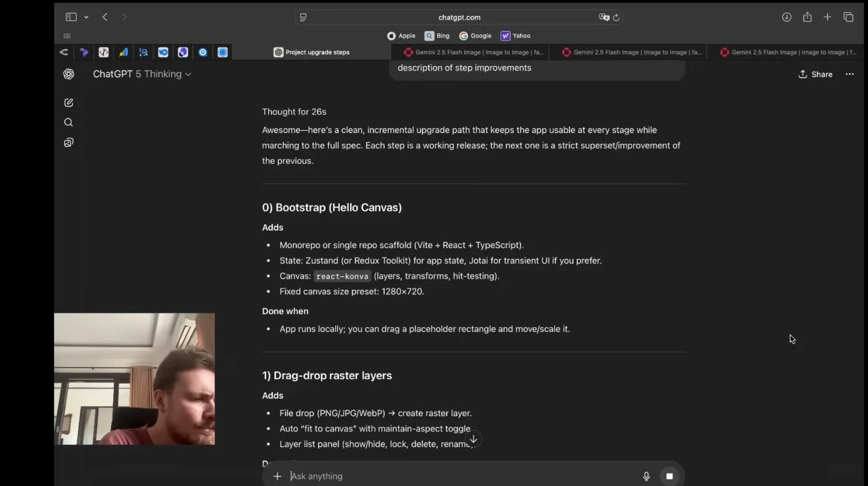Click the plus attach icon in composer

pos(277,476)
